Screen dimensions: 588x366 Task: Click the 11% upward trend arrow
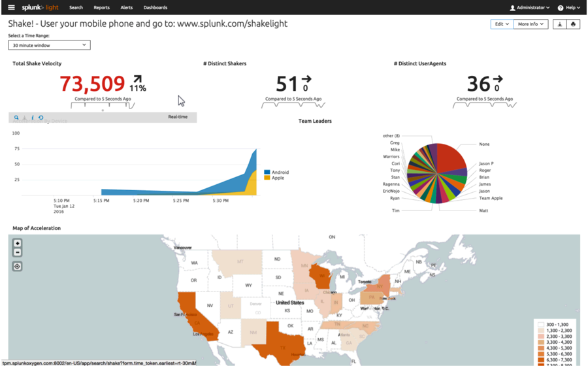pos(138,79)
